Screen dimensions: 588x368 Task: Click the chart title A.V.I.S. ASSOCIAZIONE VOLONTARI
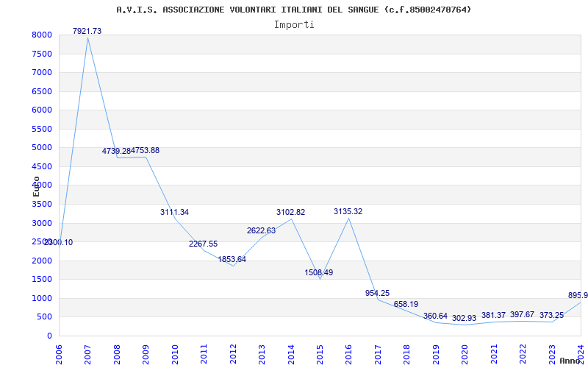coord(293,10)
